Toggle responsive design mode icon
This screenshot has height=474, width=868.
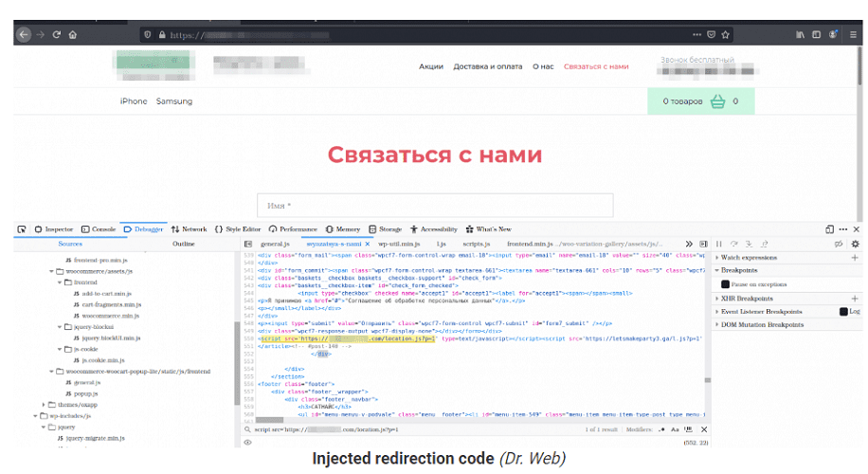829,229
